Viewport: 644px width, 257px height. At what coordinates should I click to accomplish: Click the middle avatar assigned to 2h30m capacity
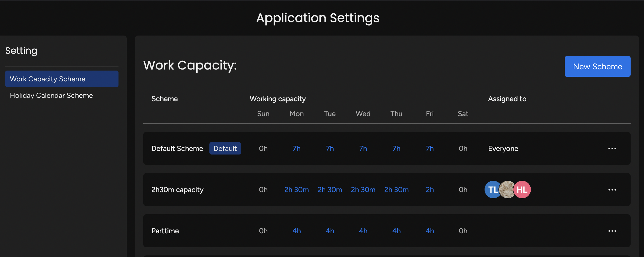point(507,190)
